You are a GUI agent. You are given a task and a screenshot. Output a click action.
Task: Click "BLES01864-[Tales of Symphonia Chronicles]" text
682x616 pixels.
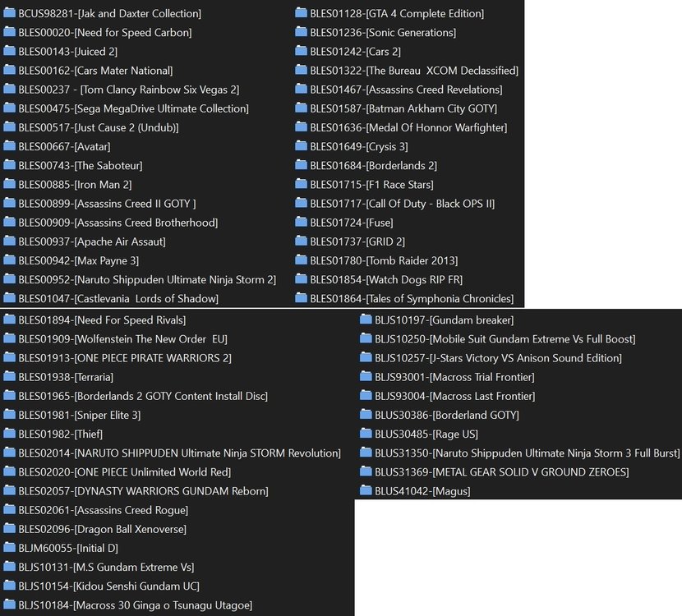click(412, 299)
